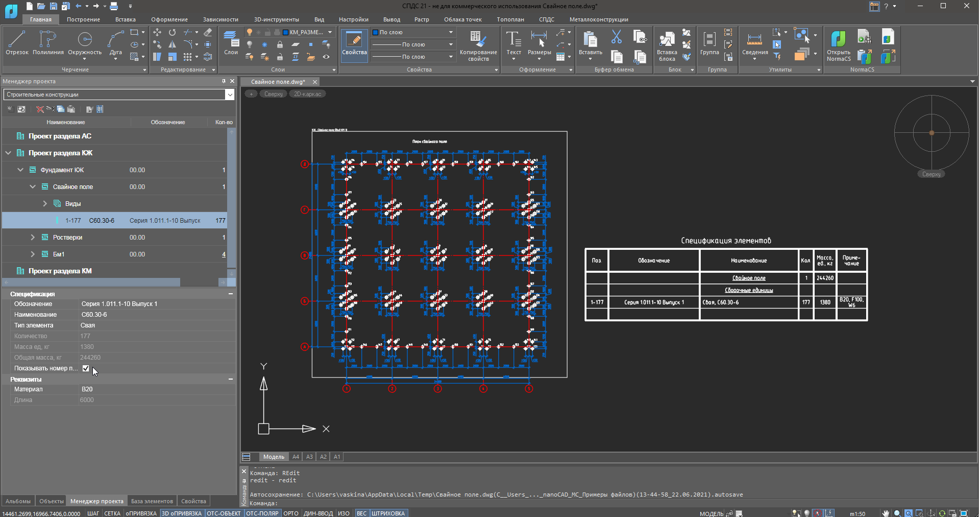Click Копирование свойств brush tool
Image resolution: width=980 pixels, height=517 pixels.
click(478, 45)
